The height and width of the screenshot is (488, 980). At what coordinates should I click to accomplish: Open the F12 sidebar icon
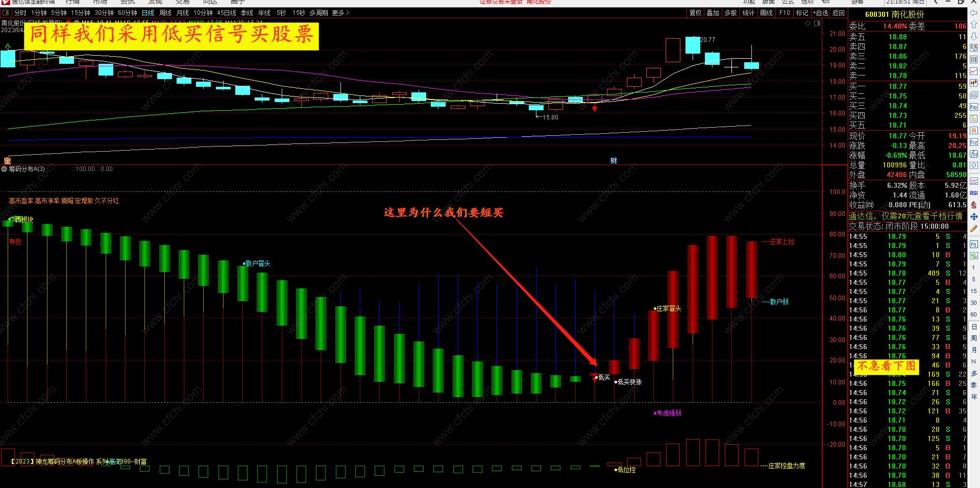(973, 142)
